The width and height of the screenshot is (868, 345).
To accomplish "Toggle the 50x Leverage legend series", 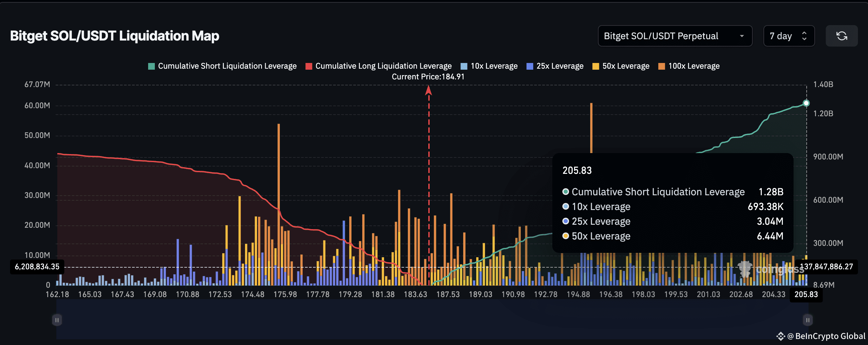I will [621, 66].
